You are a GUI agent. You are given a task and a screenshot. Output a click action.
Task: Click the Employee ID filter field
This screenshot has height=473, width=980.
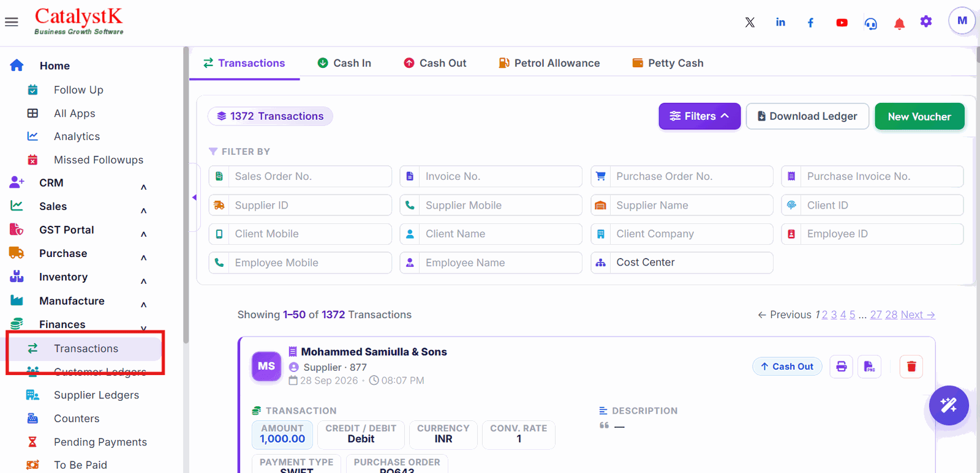[x=872, y=234]
